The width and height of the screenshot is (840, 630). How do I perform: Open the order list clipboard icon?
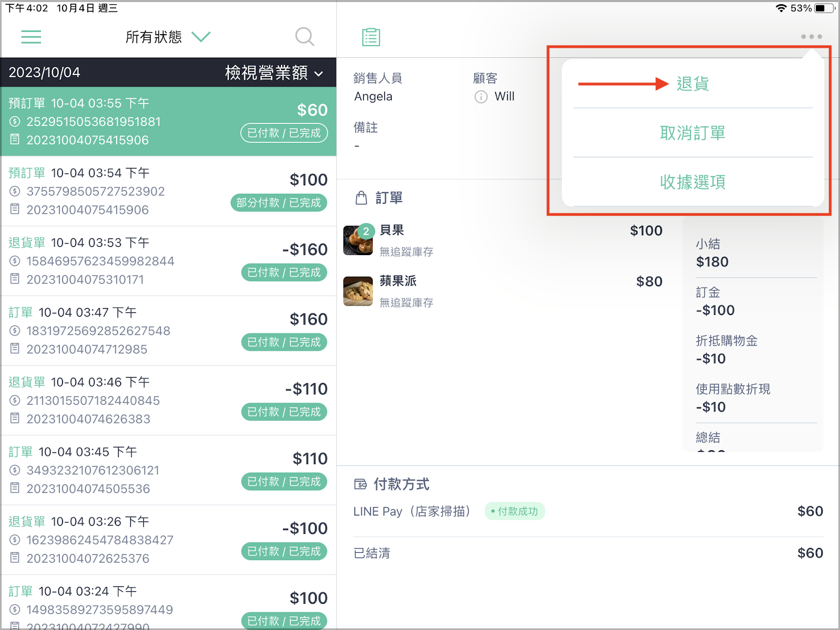pyautogui.click(x=371, y=37)
